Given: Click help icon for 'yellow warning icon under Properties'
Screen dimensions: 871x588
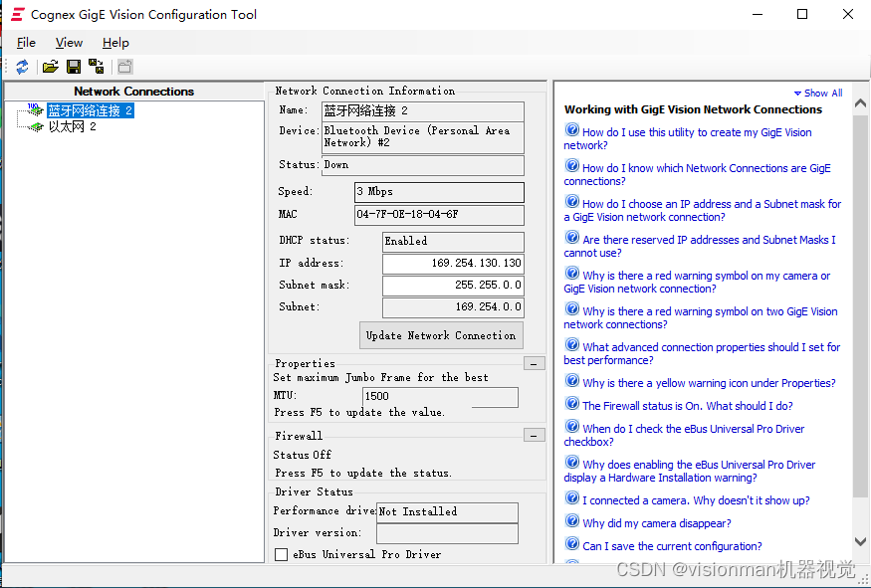Looking at the screenshot, I should coord(572,380).
